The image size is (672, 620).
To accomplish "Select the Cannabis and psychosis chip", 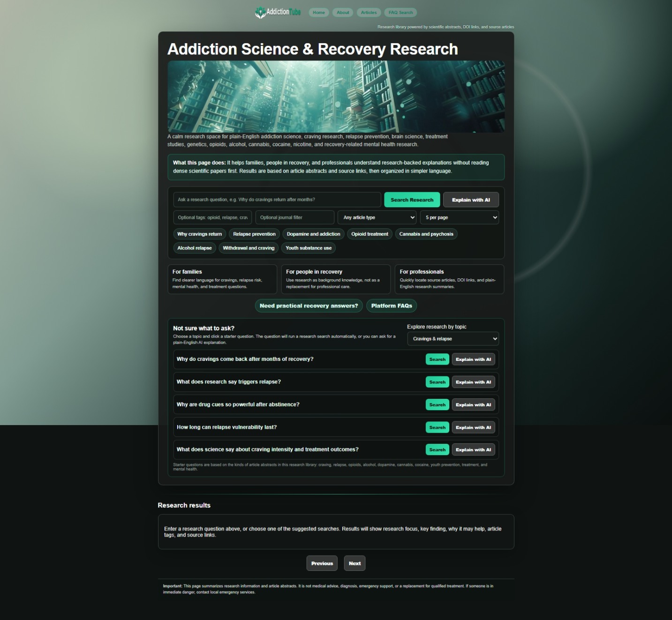I will [426, 234].
